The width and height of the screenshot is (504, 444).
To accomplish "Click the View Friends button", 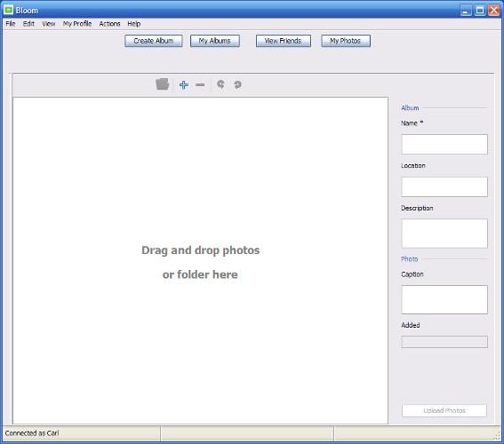I will click(x=284, y=41).
